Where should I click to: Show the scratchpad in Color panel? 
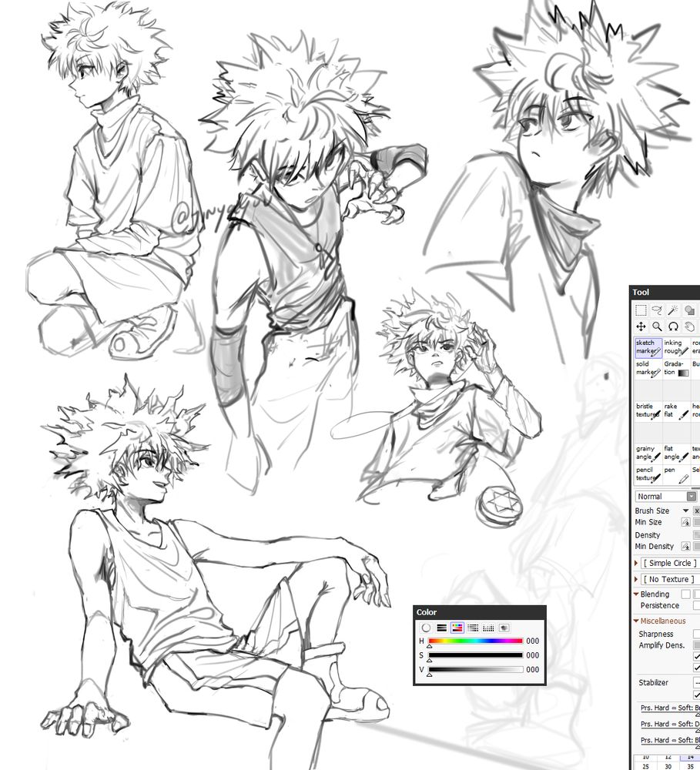tap(504, 628)
